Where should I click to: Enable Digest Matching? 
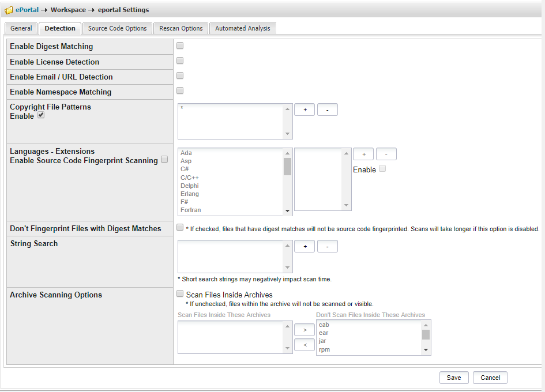pos(179,45)
